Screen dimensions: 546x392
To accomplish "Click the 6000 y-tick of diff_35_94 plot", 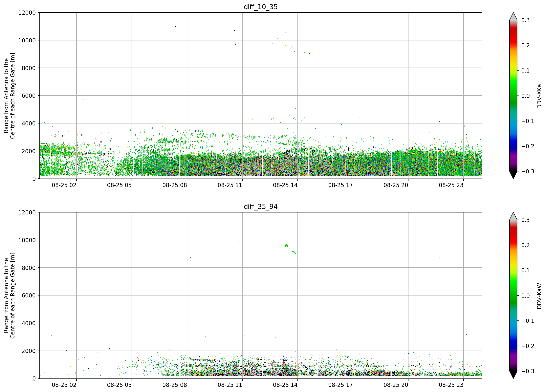I will pyautogui.click(x=29, y=296).
